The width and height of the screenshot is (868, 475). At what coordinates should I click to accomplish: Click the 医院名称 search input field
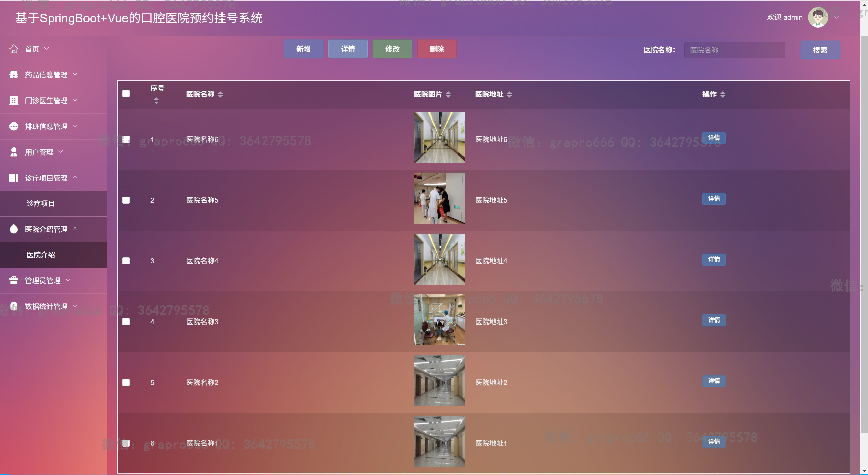pos(734,50)
